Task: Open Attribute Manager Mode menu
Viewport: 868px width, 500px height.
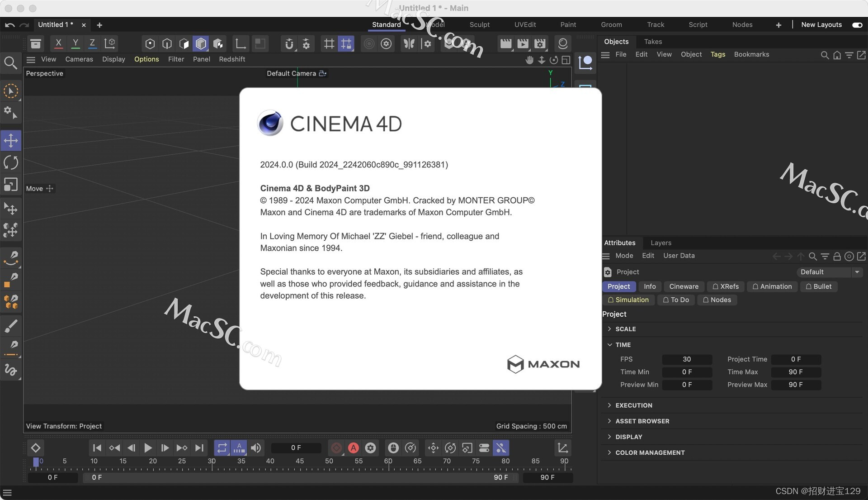Action: tap(624, 256)
